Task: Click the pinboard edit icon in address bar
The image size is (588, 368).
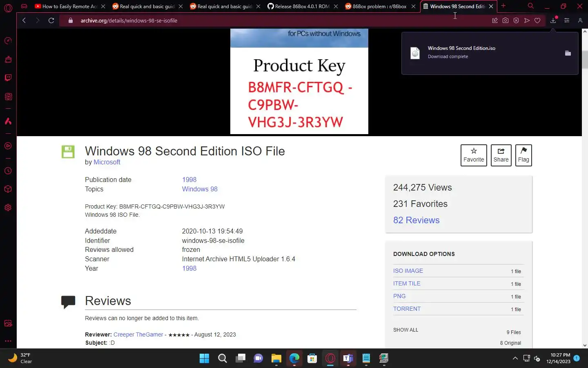Action: tap(495, 20)
